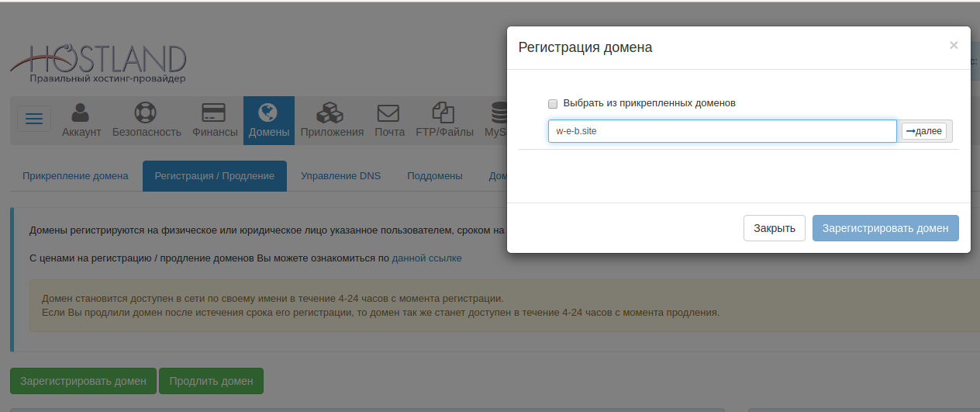980x412 pixels.
Task: Open the Финансы credit card icon
Action: [214, 113]
